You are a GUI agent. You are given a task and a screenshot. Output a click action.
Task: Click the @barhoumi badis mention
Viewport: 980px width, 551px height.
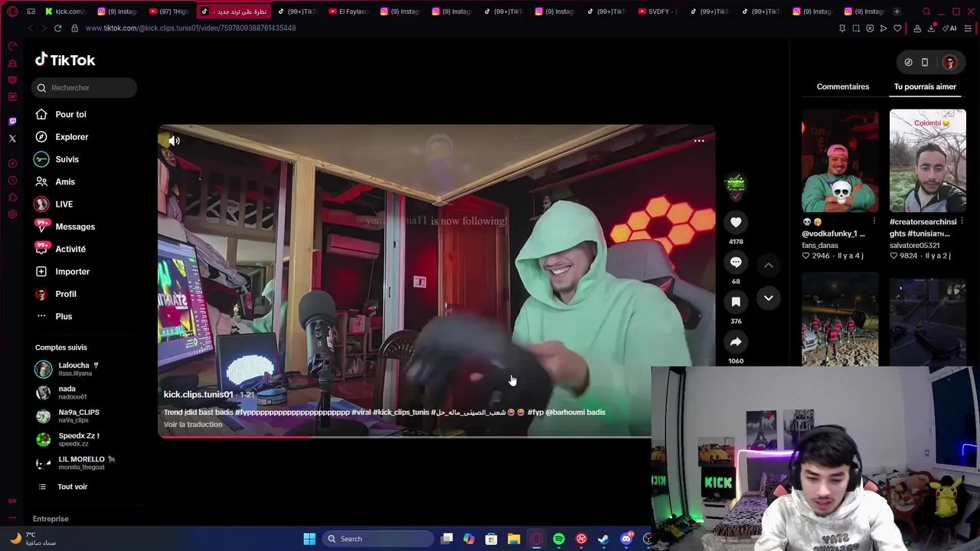[x=576, y=412]
